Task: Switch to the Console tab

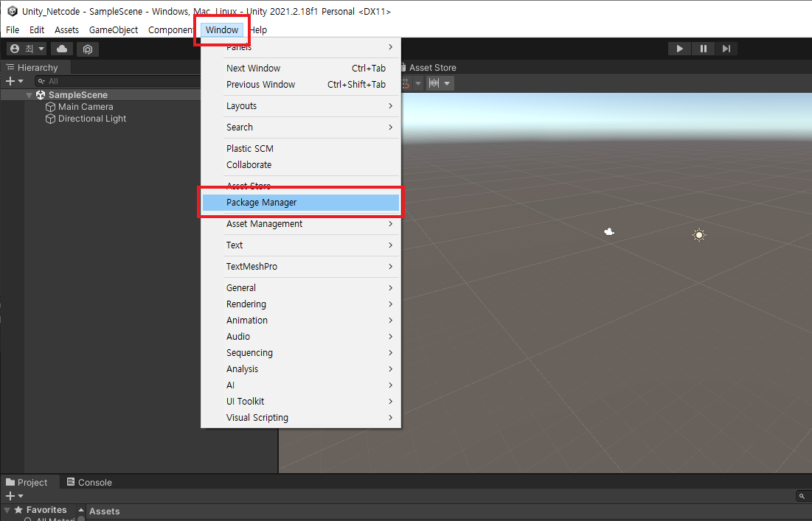Action: pos(89,482)
